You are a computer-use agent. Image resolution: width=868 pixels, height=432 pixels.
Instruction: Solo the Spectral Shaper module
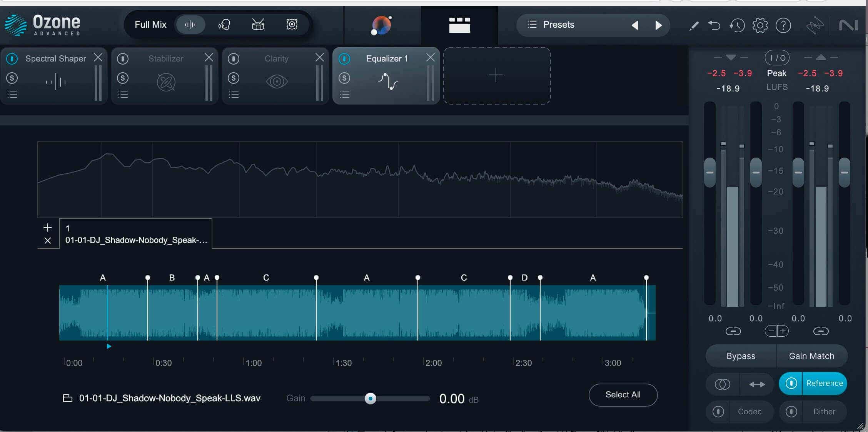pyautogui.click(x=12, y=78)
